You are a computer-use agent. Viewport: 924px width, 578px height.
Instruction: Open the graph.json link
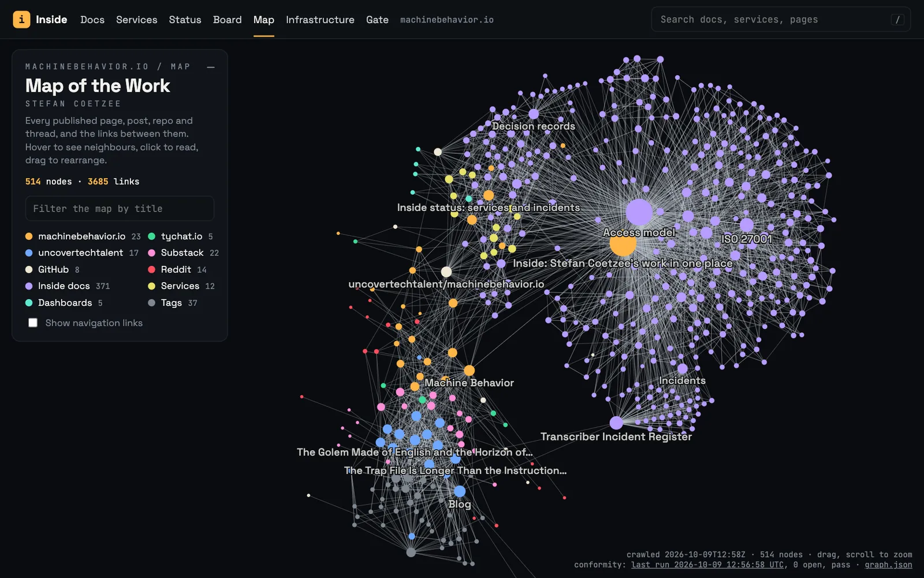click(x=888, y=565)
